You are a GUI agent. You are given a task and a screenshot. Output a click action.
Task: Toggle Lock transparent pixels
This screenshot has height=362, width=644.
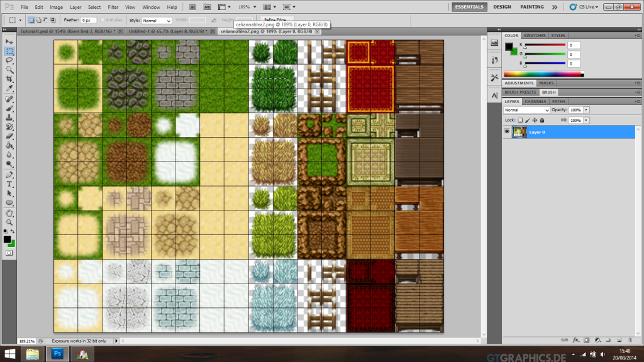[520, 120]
